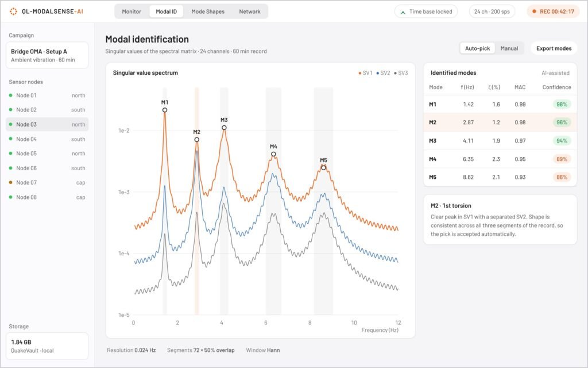Image resolution: width=588 pixels, height=368 pixels.
Task: Select sensor Node 03 north
Action: 47,124
